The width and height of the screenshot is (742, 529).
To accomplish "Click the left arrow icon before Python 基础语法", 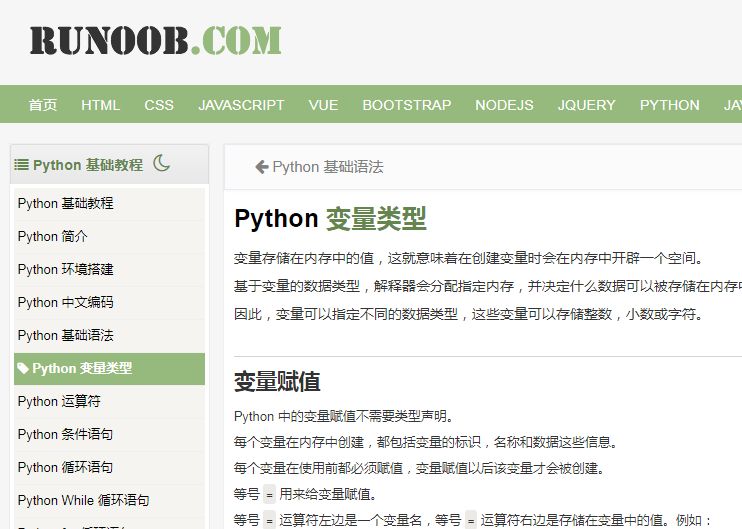I will 262,167.
